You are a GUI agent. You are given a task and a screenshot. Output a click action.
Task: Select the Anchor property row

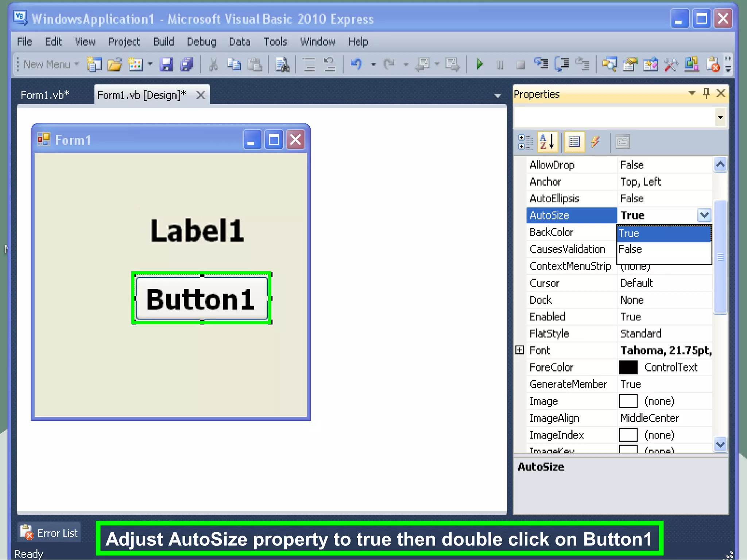[619, 182]
